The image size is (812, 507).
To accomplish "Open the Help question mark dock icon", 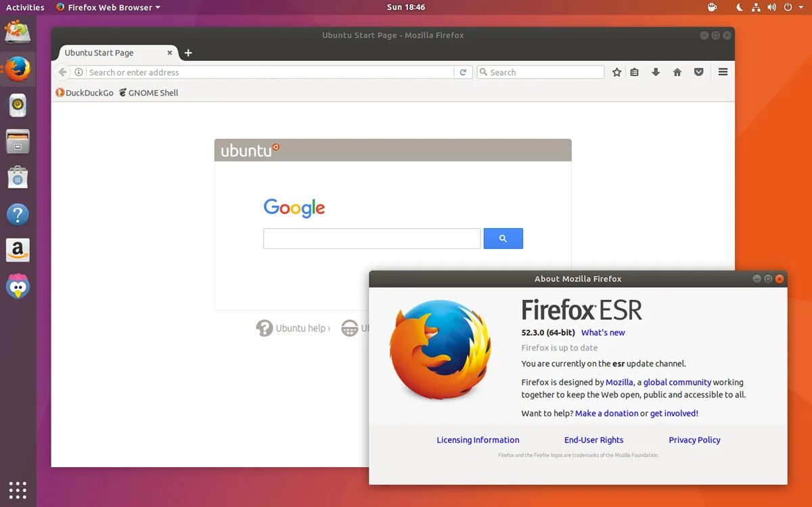I will point(18,215).
